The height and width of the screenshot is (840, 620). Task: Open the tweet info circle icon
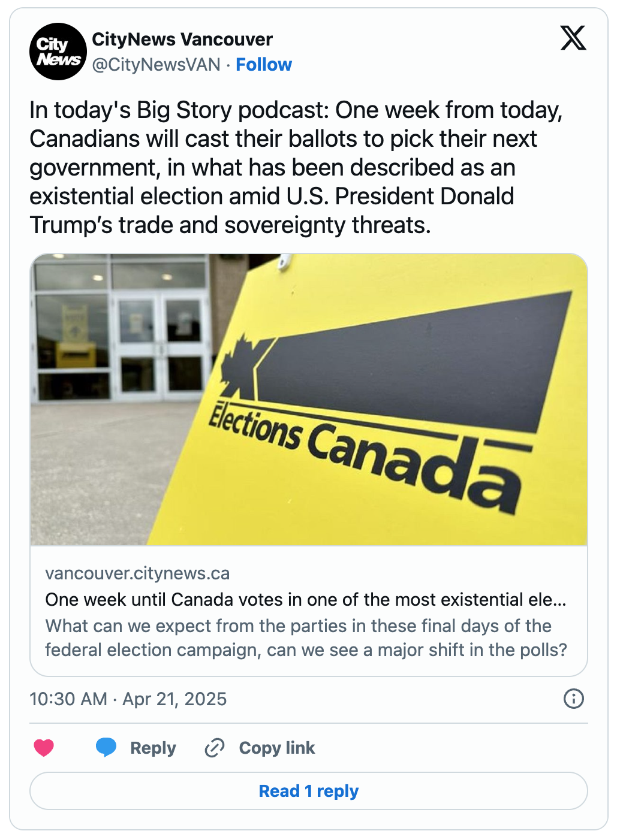(x=574, y=699)
